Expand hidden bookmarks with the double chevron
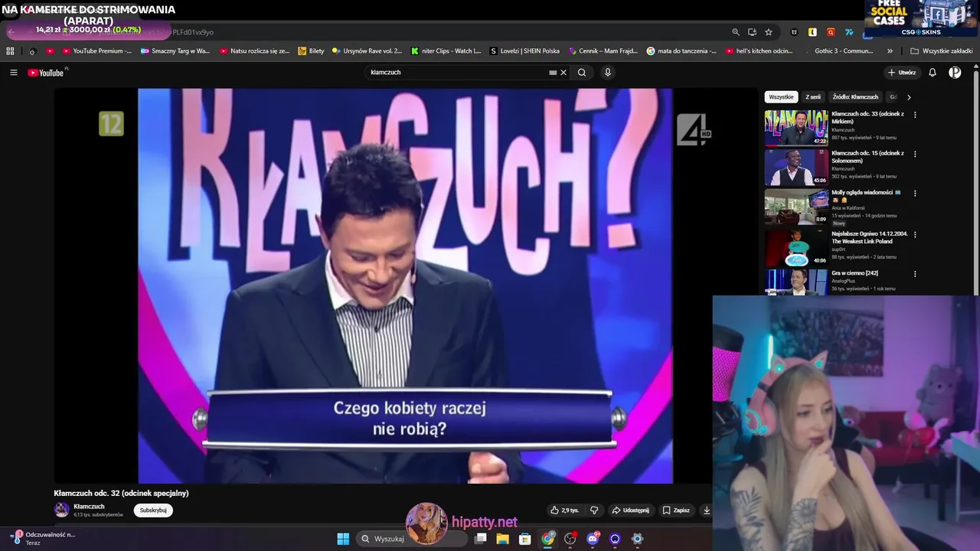Image resolution: width=980 pixels, height=551 pixels. click(890, 51)
